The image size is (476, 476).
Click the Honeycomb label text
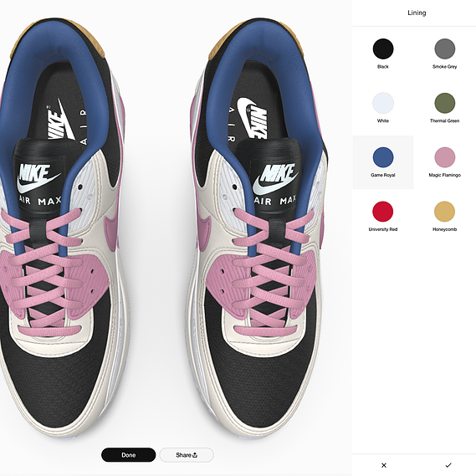tap(444, 229)
